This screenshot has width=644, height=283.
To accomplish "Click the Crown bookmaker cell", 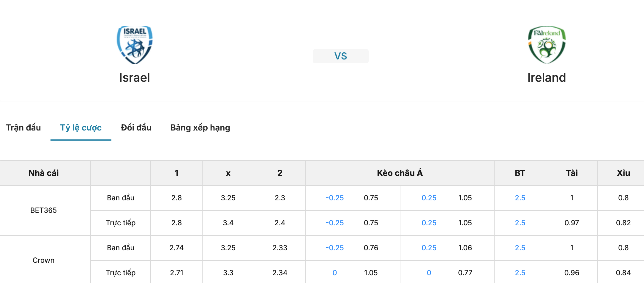I will [x=44, y=260].
